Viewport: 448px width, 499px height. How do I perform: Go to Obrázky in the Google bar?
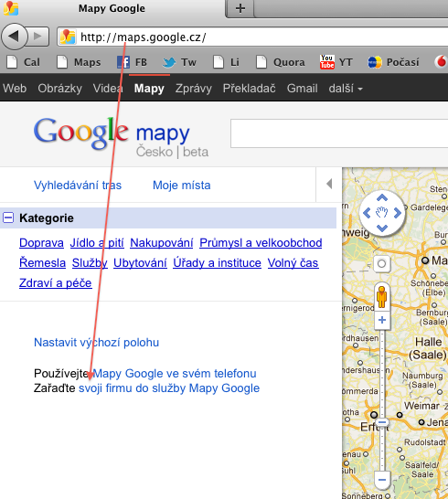59,89
